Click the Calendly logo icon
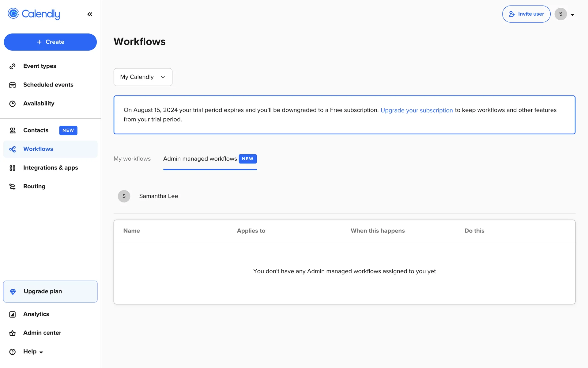This screenshot has width=588, height=368. click(x=13, y=13)
